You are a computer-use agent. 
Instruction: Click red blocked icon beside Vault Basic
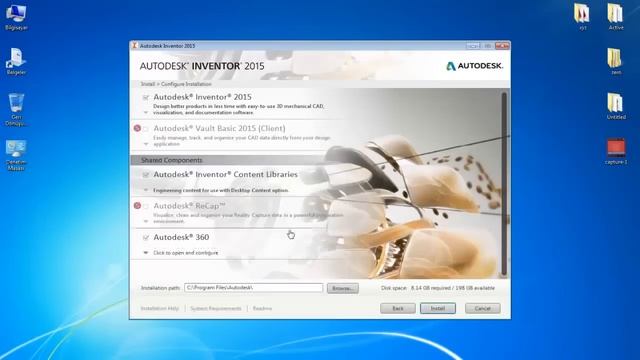point(137,128)
